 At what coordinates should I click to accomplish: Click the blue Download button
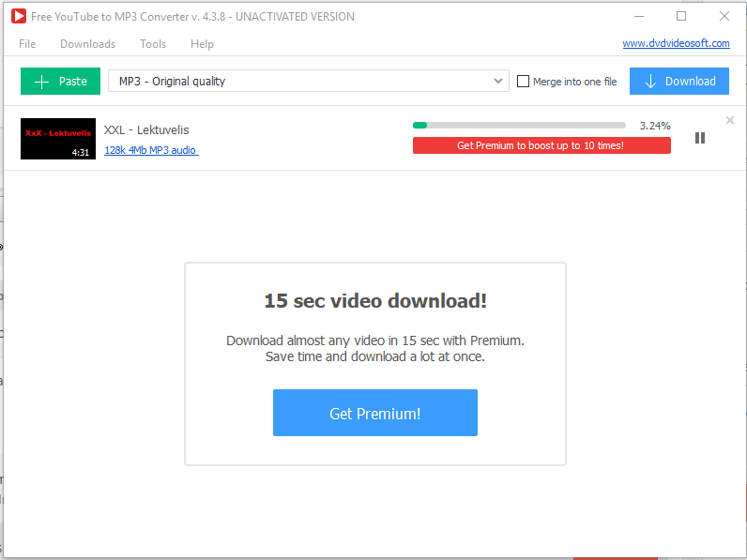[679, 81]
